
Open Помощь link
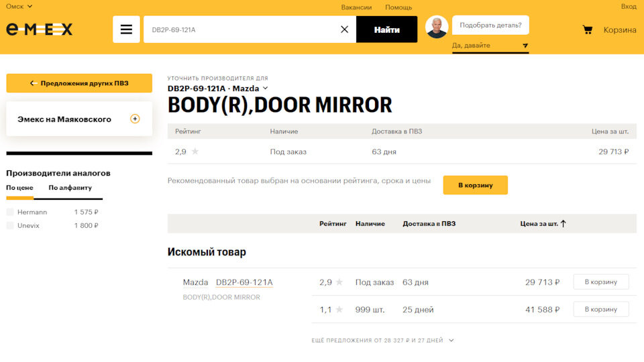[398, 7]
